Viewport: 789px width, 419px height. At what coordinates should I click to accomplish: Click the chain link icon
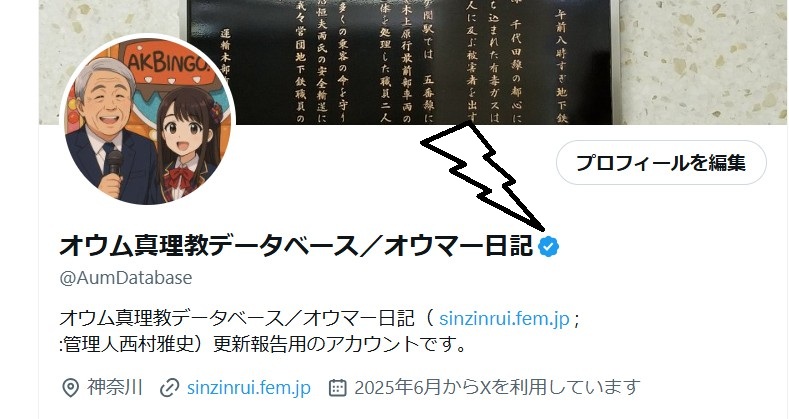click(170, 388)
